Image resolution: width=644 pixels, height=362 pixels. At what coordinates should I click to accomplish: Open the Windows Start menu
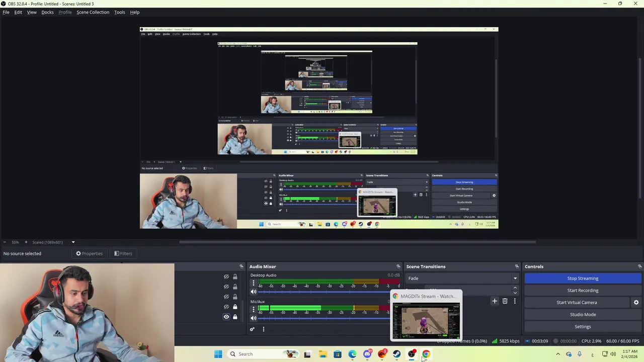[x=218, y=354]
